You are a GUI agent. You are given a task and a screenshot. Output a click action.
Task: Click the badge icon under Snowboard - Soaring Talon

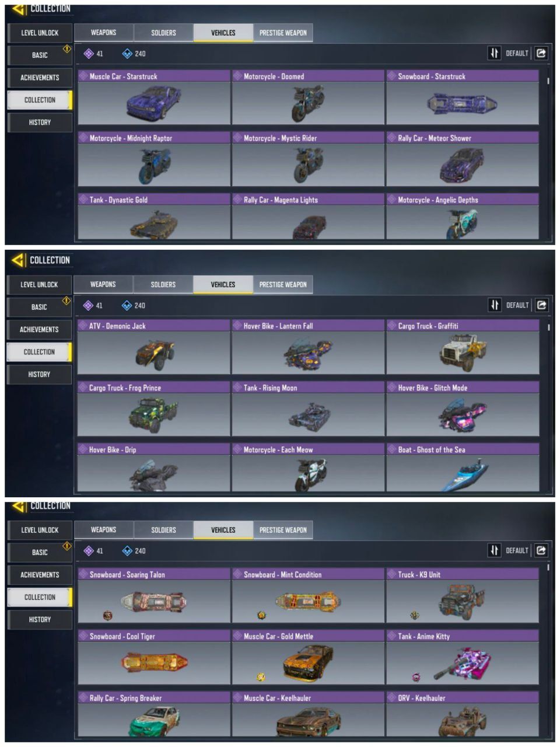click(107, 616)
